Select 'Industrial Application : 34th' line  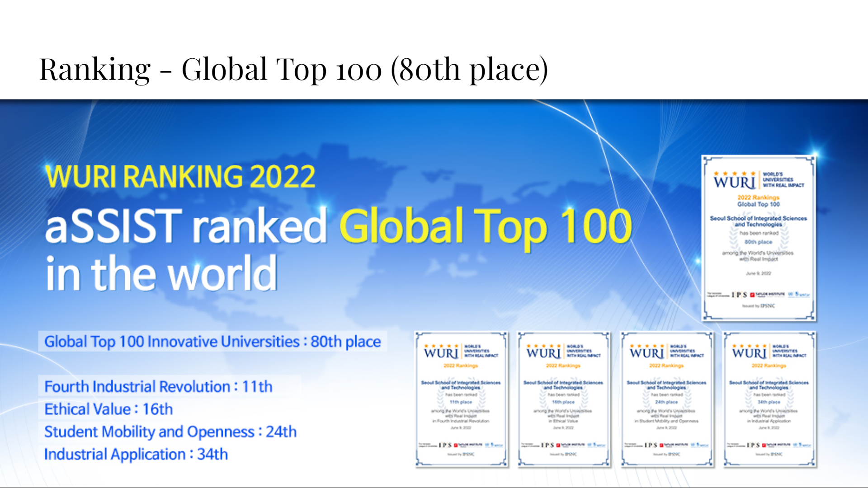[136, 455]
